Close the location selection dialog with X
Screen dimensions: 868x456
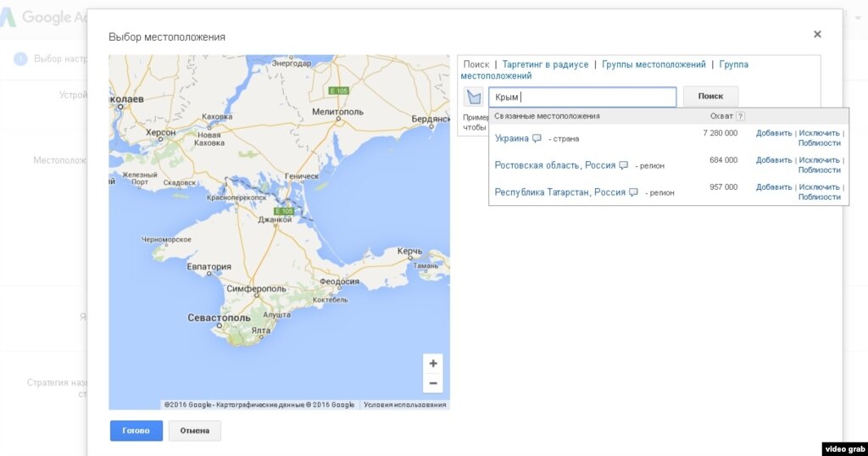tap(817, 35)
